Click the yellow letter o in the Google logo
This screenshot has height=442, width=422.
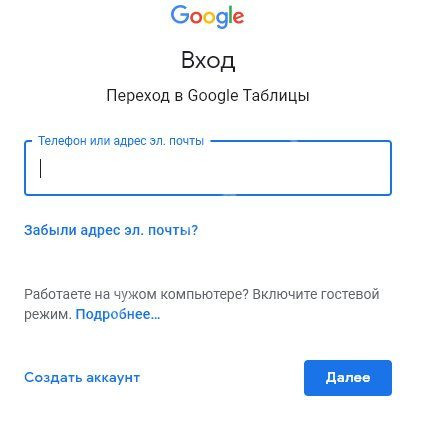[209, 18]
